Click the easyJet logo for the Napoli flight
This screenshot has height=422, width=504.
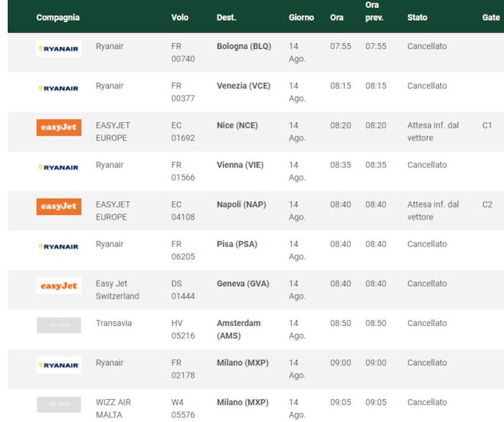[59, 206]
